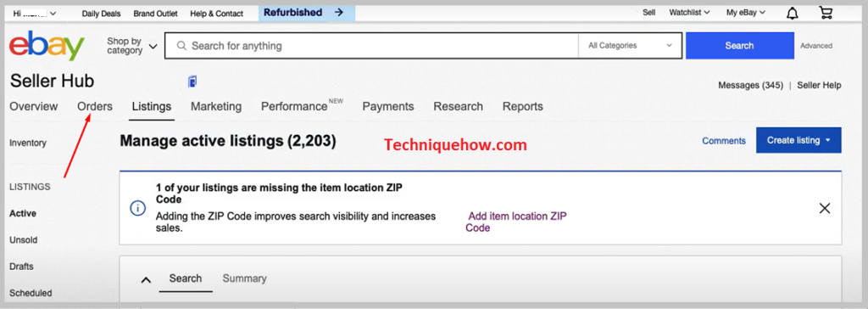
Task: Expand the My eBay menu
Action: pos(746,12)
